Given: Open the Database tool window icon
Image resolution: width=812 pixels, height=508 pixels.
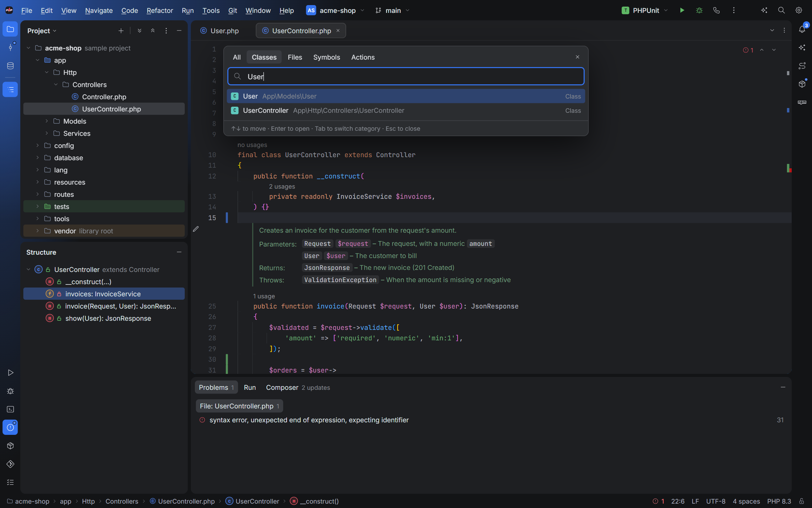Looking at the screenshot, I should point(10,66).
